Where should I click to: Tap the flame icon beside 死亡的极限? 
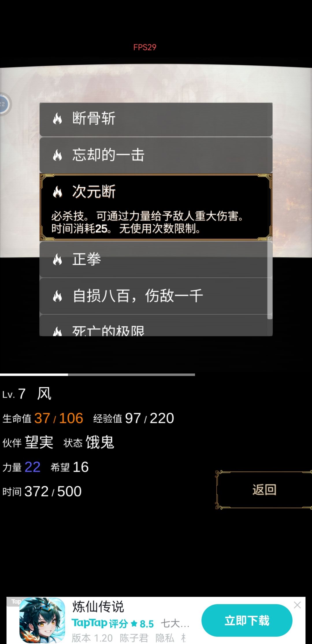point(57,331)
